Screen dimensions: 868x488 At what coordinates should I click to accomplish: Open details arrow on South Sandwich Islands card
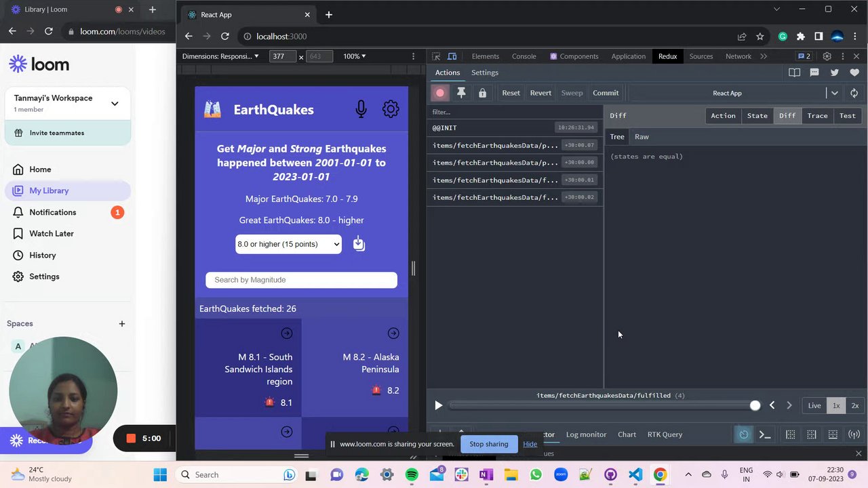pyautogui.click(x=287, y=333)
